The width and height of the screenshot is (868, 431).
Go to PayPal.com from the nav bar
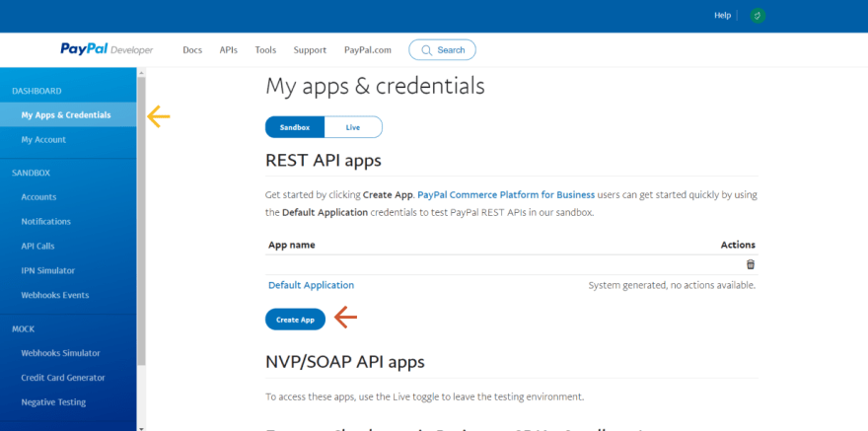tap(368, 49)
